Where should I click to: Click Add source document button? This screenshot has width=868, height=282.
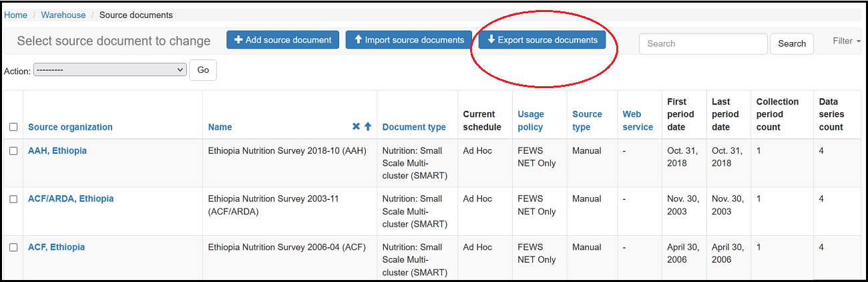(282, 40)
